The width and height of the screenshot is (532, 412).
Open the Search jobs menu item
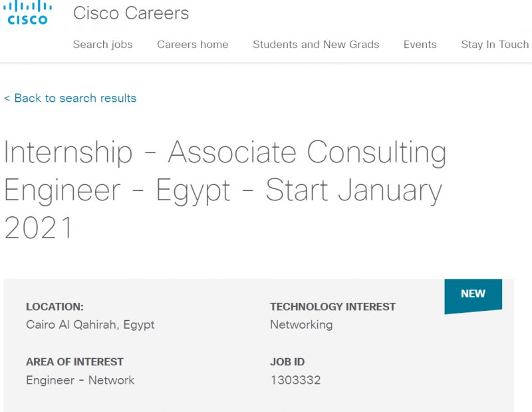103,45
